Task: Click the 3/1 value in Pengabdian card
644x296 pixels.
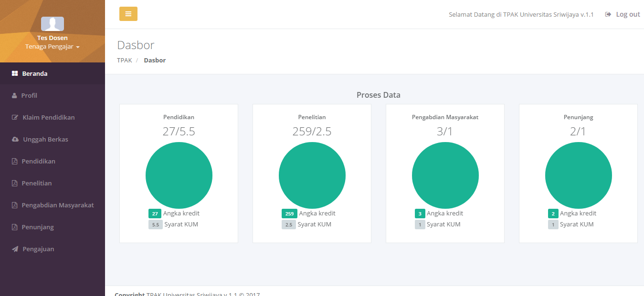Action: 445,132
